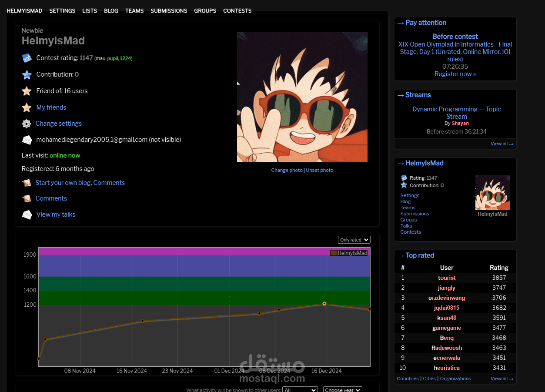The image size is (545, 392).
Task: Open TEAMS in the top menu
Action: click(x=134, y=11)
